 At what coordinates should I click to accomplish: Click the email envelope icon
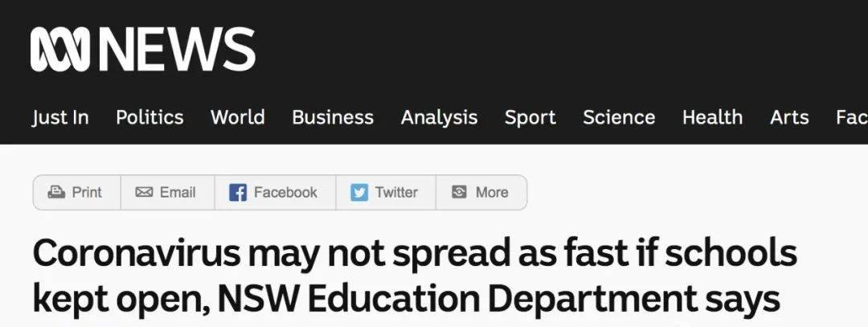[x=144, y=192]
